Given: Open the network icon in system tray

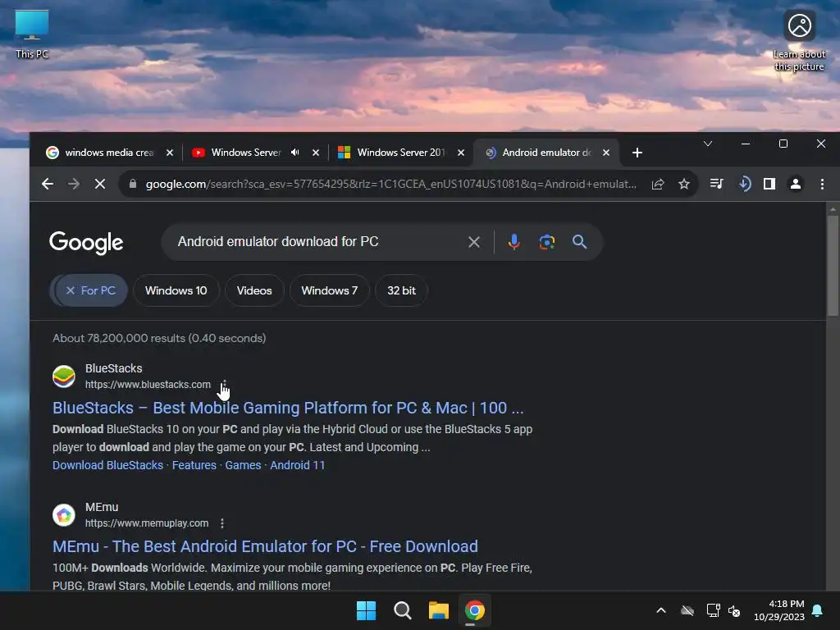Looking at the screenshot, I should [x=713, y=610].
